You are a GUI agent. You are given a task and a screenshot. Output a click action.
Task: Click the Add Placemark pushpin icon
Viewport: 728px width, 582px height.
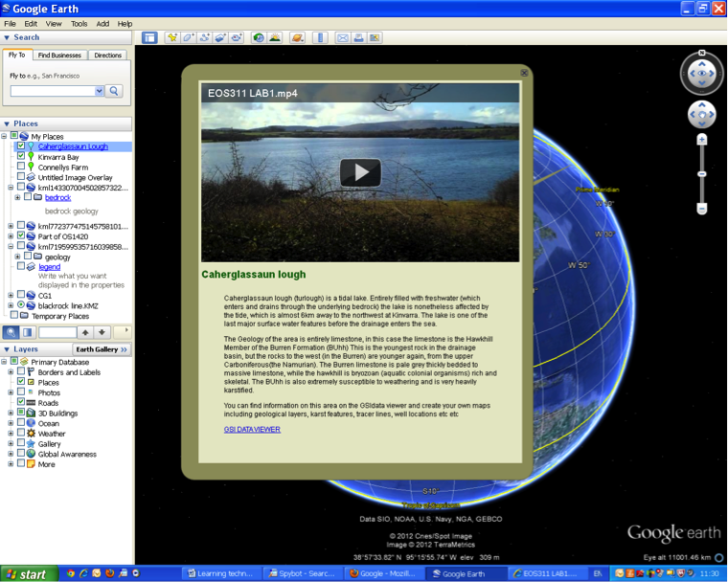171,38
